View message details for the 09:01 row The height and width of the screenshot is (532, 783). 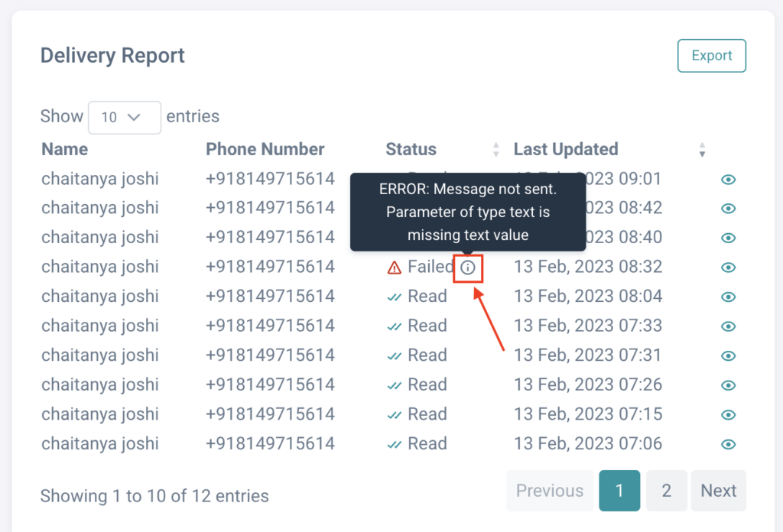[x=728, y=179]
